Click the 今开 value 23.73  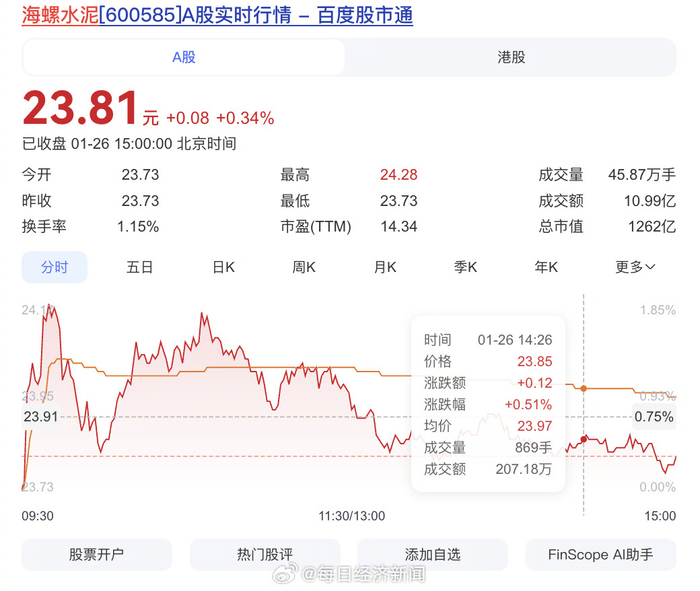pyautogui.click(x=140, y=175)
